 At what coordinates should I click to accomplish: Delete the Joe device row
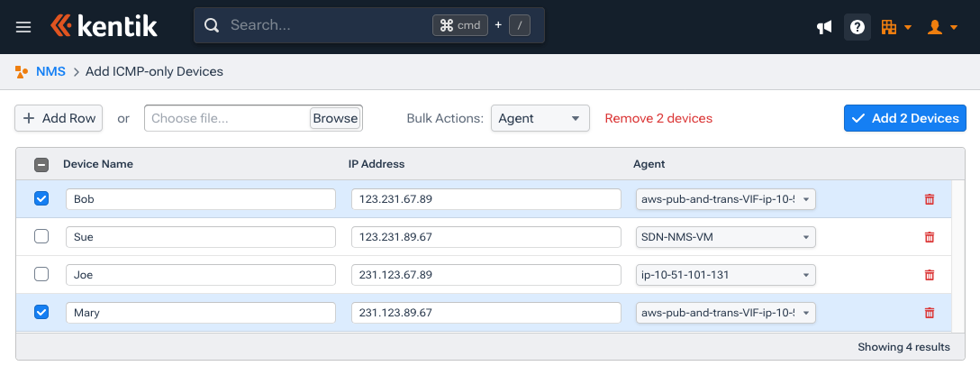930,275
